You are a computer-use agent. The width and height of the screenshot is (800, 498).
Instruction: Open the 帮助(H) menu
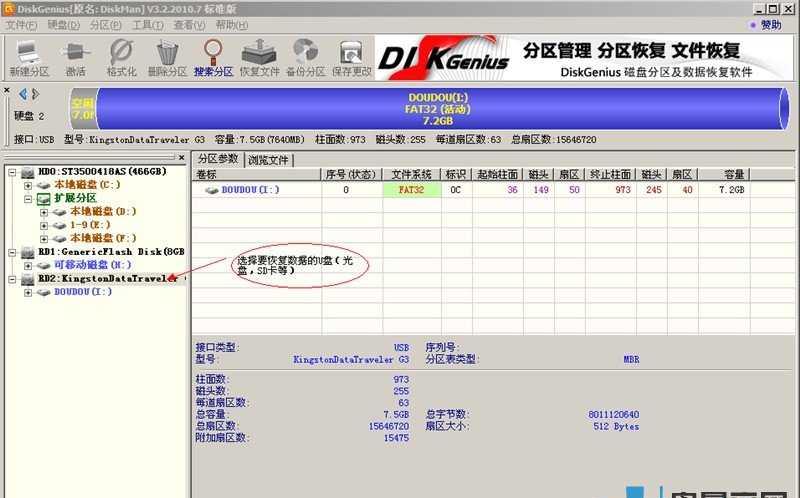[231, 25]
